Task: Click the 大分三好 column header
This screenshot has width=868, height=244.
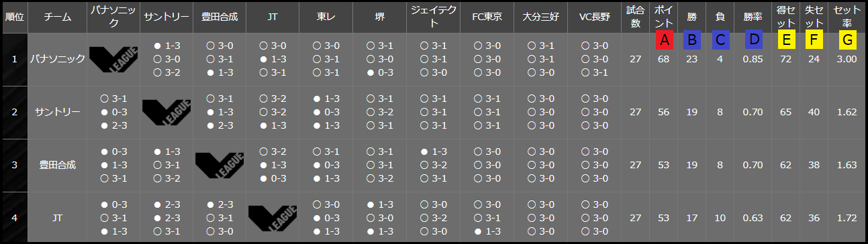Action: pyautogui.click(x=540, y=17)
